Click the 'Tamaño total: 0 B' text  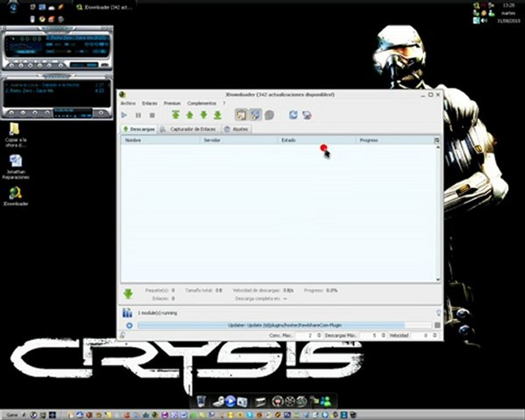pos(204,290)
